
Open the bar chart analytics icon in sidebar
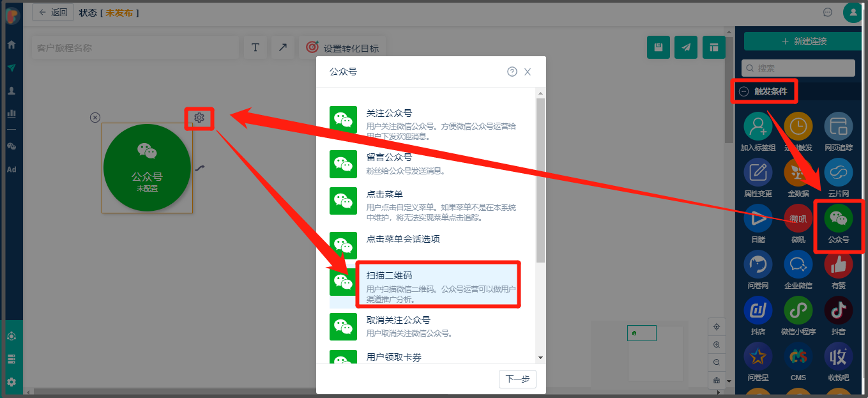tap(11, 114)
